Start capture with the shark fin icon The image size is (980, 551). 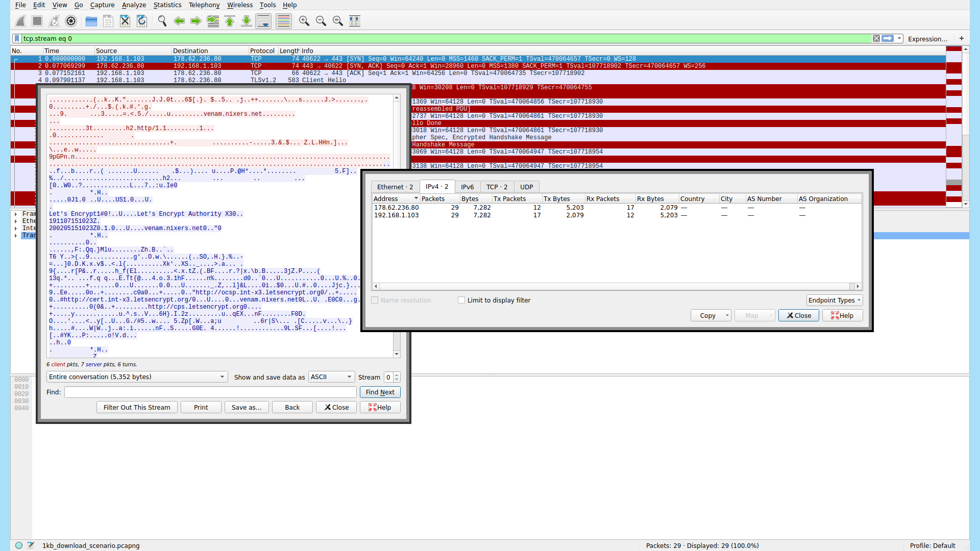click(21, 21)
